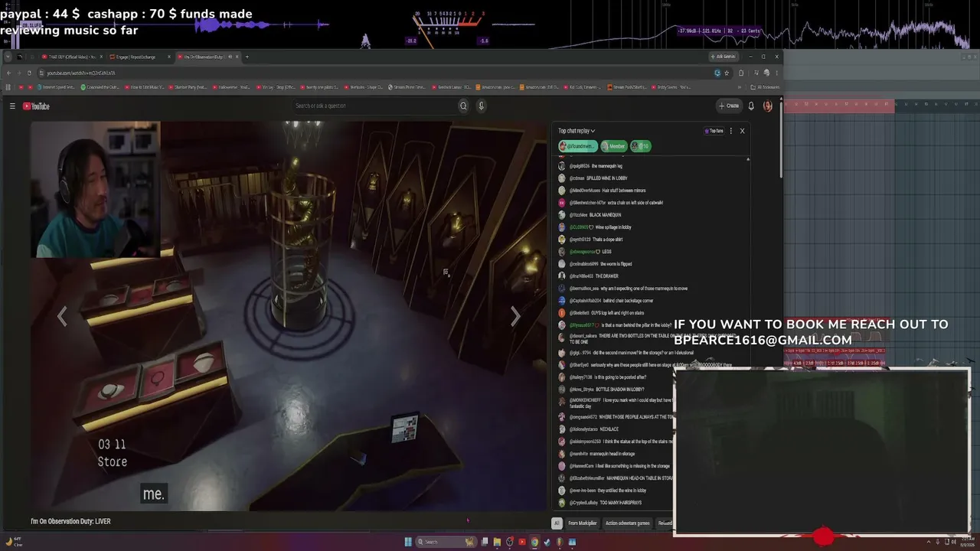
Task: Open the Slumber Party bookmark
Action: 188,87
